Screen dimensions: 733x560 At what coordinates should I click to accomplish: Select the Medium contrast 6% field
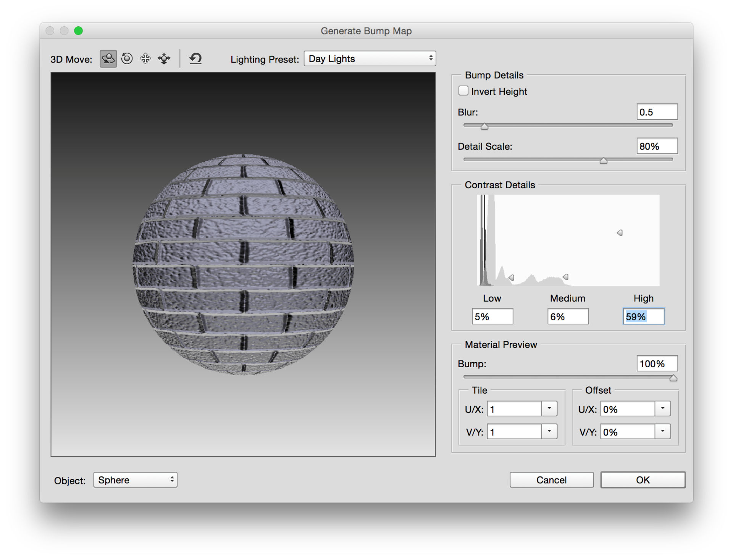tap(568, 316)
